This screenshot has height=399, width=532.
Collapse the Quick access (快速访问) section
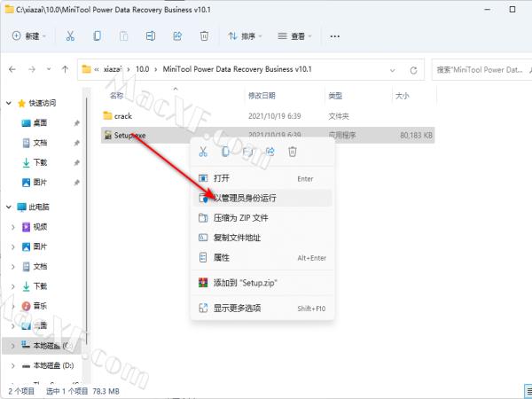[9, 103]
